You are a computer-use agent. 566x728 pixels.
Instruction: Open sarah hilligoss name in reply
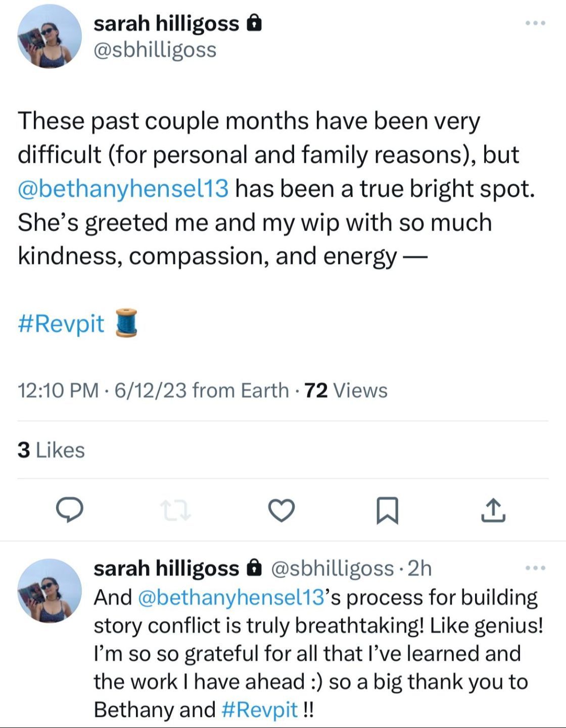coord(166,568)
